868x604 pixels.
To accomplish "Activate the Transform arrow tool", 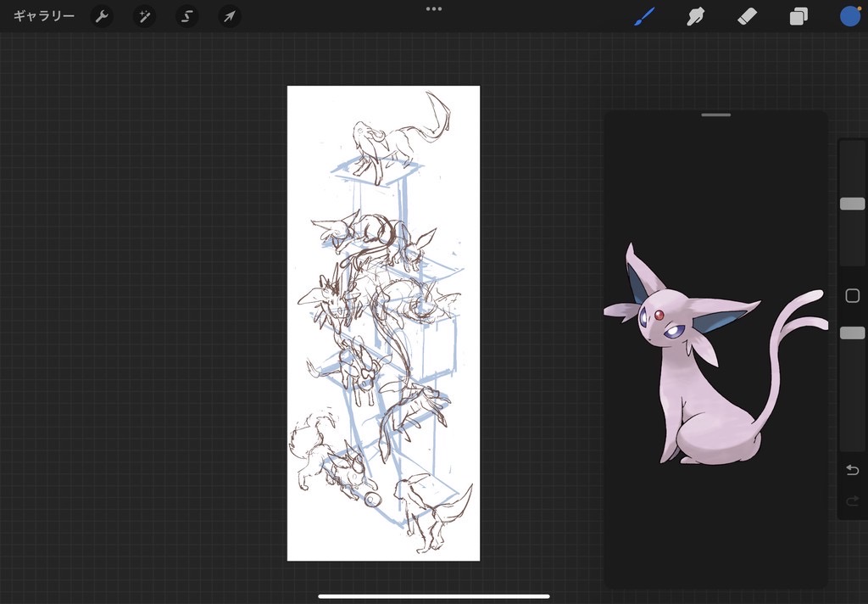I will (x=229, y=17).
